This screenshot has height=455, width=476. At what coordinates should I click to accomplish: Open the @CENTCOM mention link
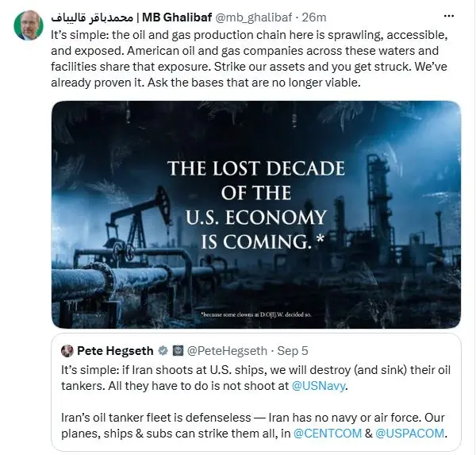[328, 433]
